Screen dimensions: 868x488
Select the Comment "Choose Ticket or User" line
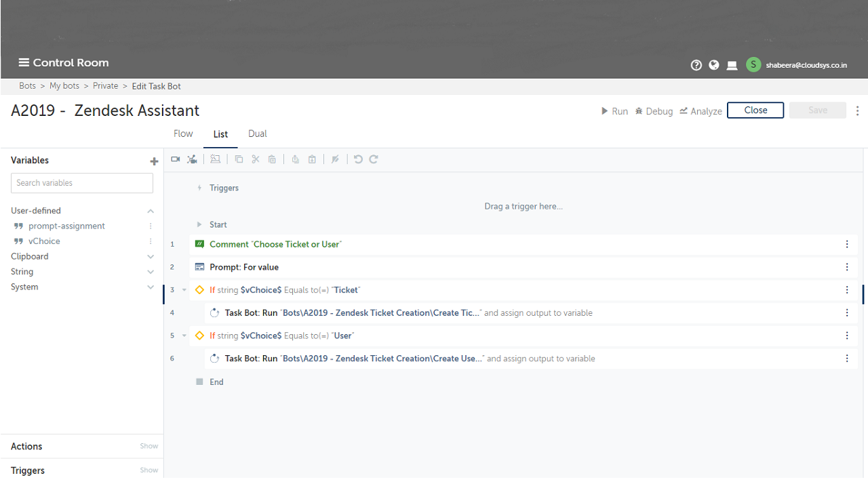[x=524, y=244]
